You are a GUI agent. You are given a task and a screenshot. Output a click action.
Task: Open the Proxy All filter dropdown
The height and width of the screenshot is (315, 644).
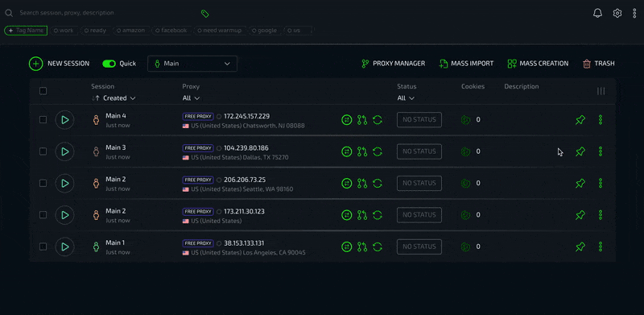click(x=191, y=98)
